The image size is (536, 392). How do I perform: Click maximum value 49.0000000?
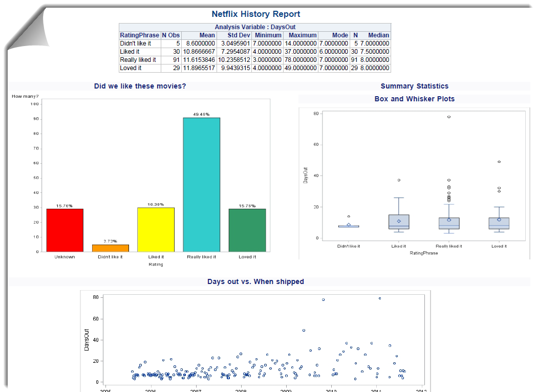point(301,68)
